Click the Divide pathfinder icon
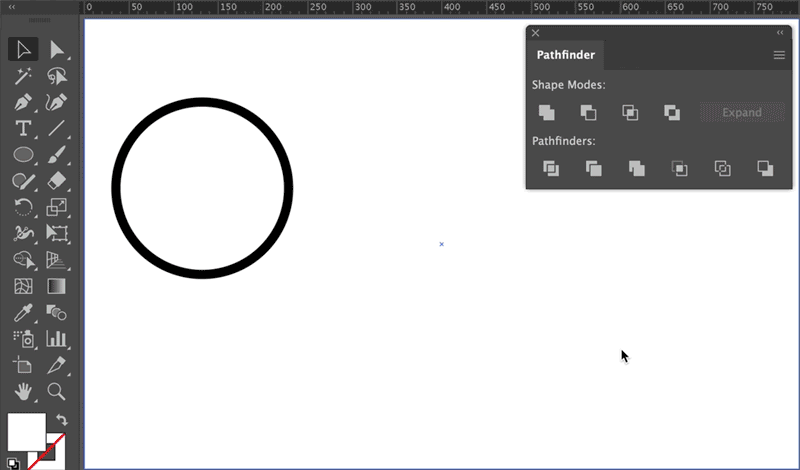 pos(550,169)
